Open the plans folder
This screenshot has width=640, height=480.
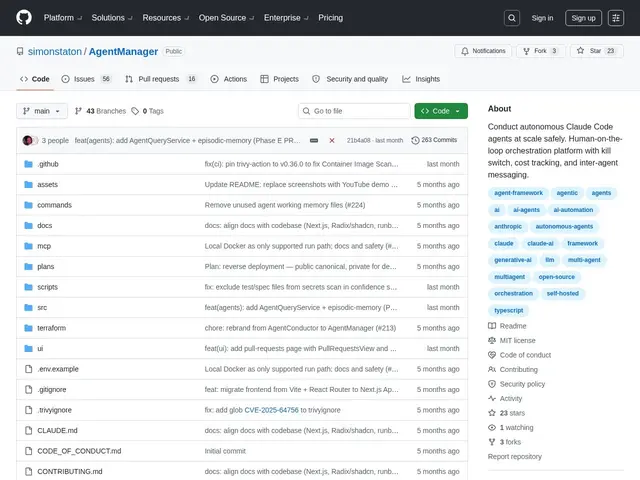tap(46, 267)
